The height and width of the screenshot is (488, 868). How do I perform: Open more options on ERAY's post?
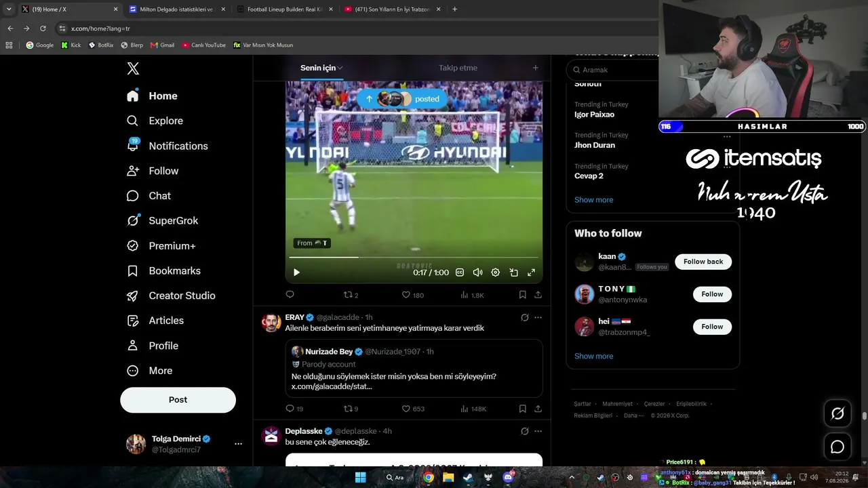(538, 317)
